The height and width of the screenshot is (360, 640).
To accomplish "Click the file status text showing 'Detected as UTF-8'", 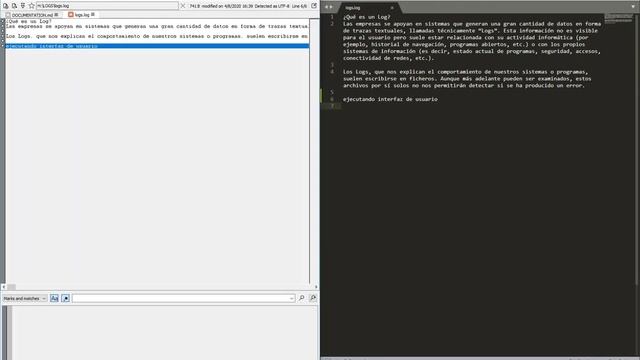I will point(272,6).
